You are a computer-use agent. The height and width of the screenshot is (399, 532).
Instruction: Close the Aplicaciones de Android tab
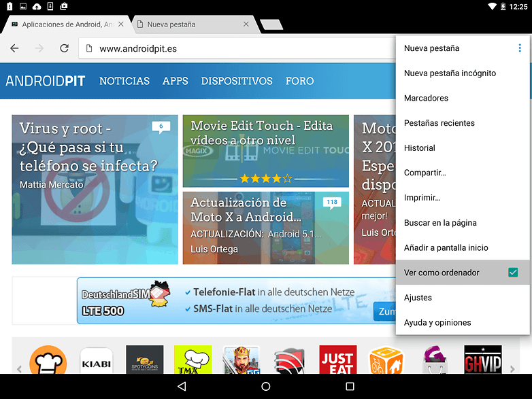click(x=121, y=24)
